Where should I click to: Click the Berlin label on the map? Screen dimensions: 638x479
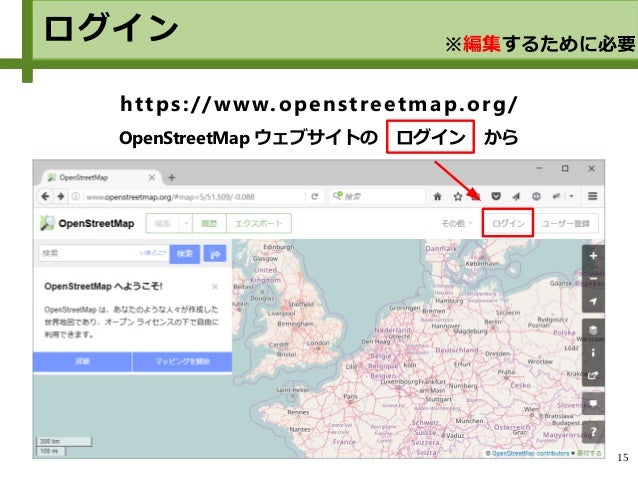coord(493,322)
